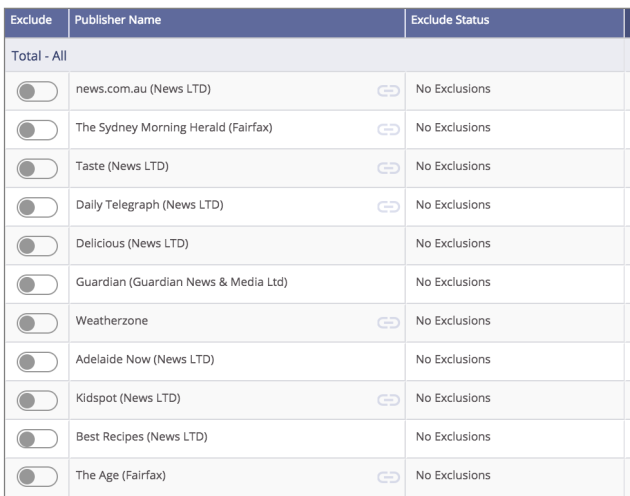
Task: Toggle exclude for Kidspot (News LTD)
Action: (37, 400)
